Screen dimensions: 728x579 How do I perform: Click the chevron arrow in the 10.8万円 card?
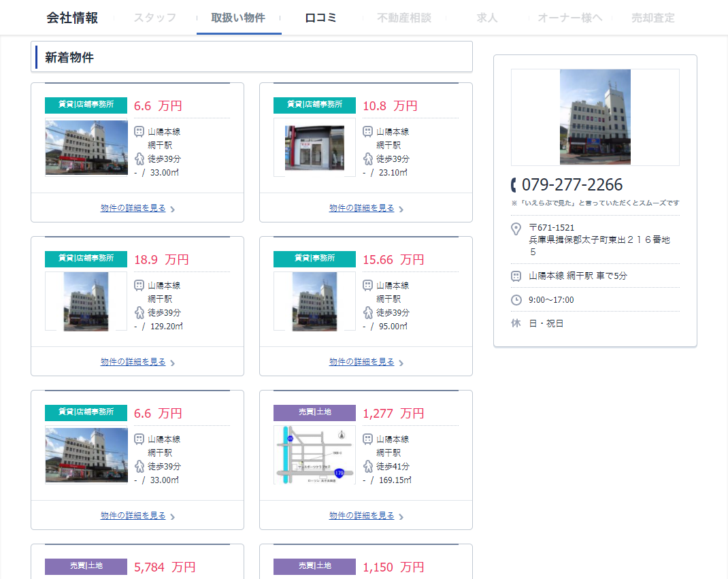[401, 210]
